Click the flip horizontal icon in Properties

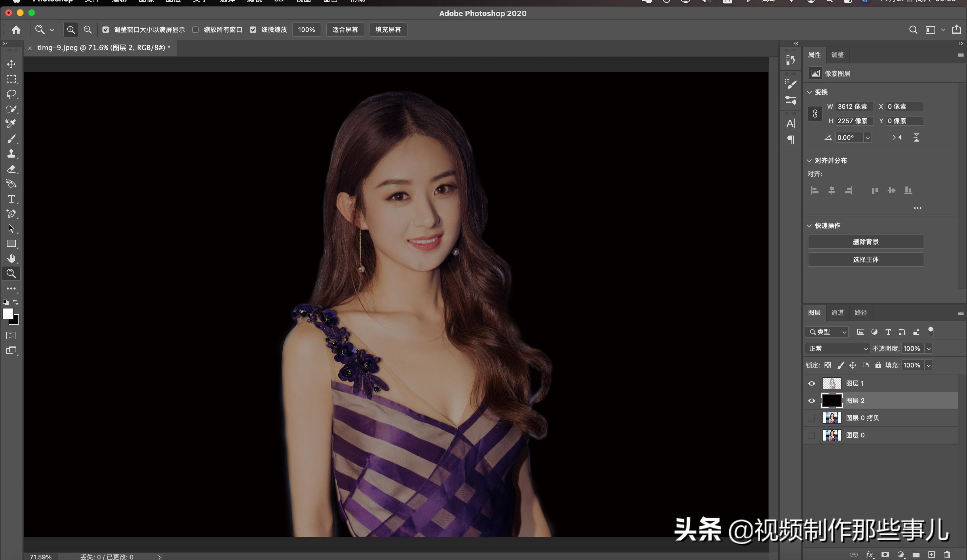click(897, 137)
